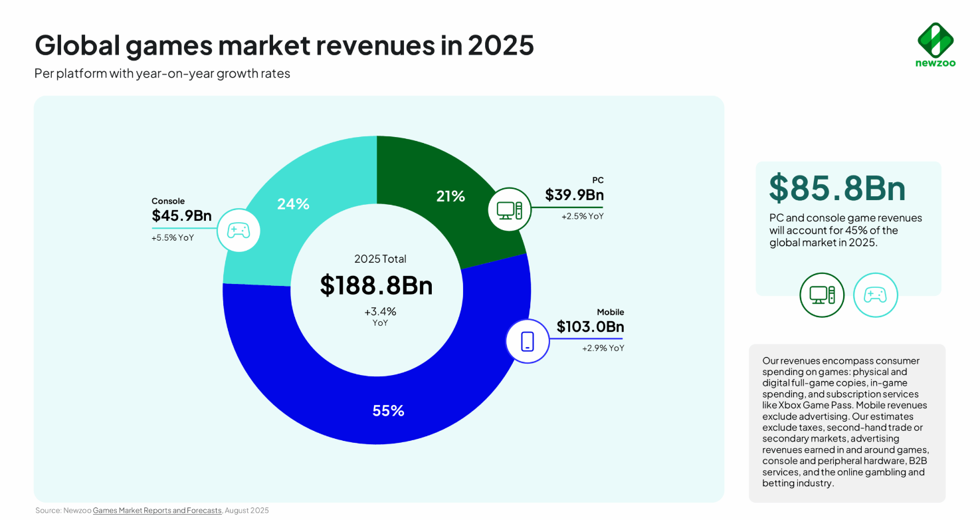Click the $39.9Bn PC revenue label
Image resolution: width=980 pixels, height=520 pixels.
pos(575,195)
